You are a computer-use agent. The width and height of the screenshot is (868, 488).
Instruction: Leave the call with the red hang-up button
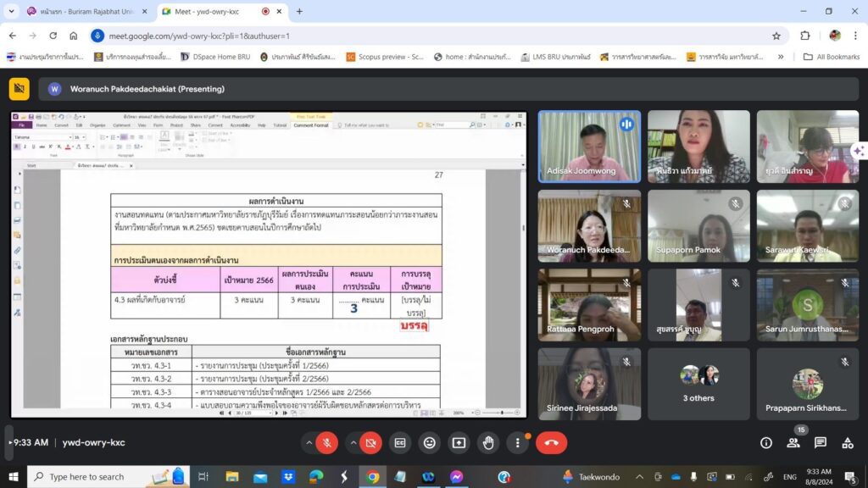point(551,442)
